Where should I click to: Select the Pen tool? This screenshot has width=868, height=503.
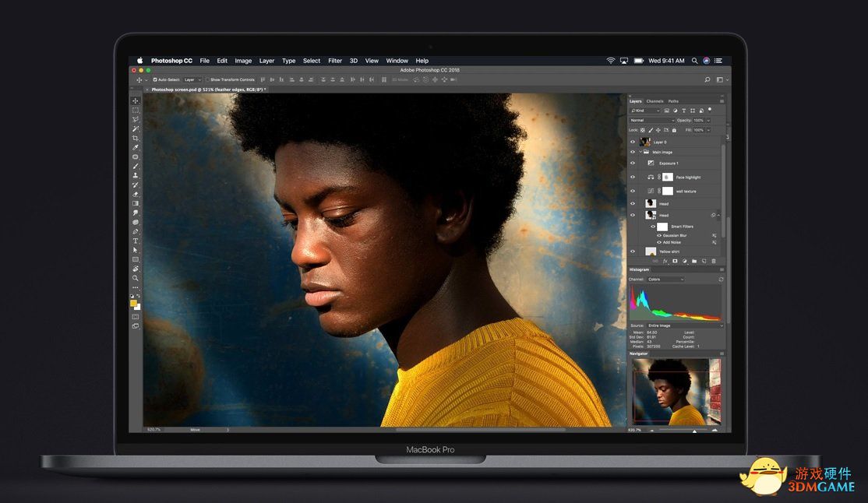pyautogui.click(x=136, y=231)
